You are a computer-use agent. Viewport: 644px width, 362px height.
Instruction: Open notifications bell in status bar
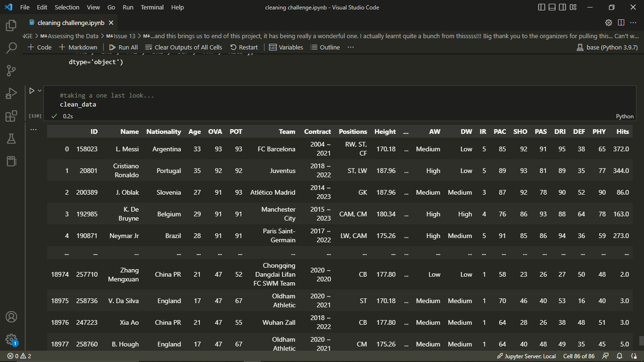[619, 357]
